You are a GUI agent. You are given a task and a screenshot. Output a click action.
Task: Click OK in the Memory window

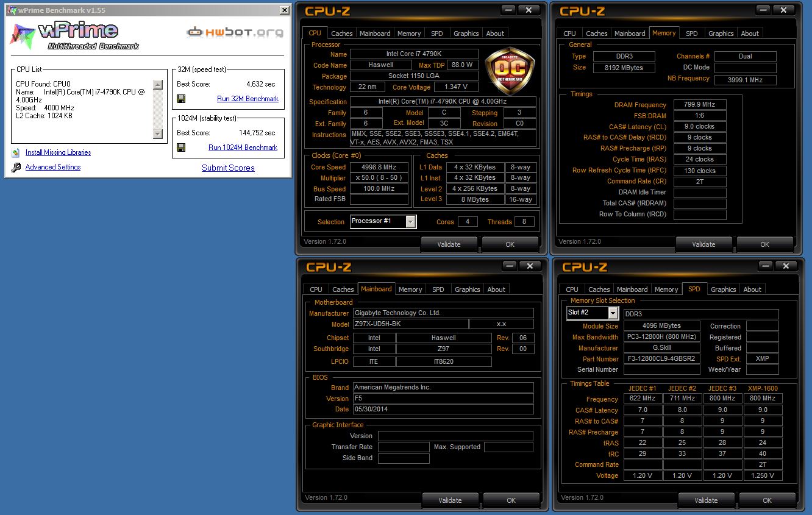click(764, 244)
